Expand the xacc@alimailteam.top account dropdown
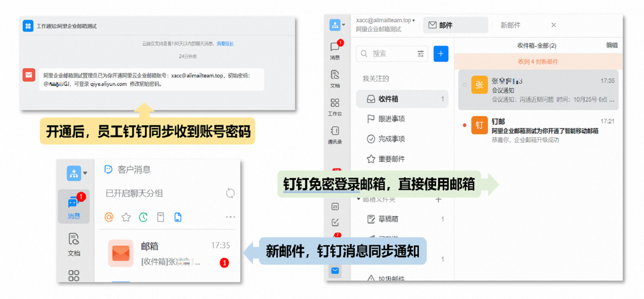This screenshot has height=299, width=644. pos(413,20)
